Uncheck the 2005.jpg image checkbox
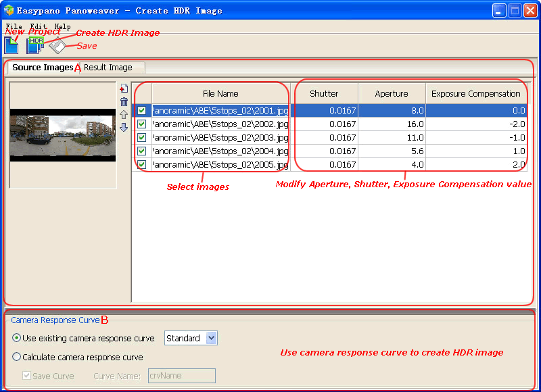Image resolution: width=541 pixels, height=392 pixels. (x=141, y=164)
